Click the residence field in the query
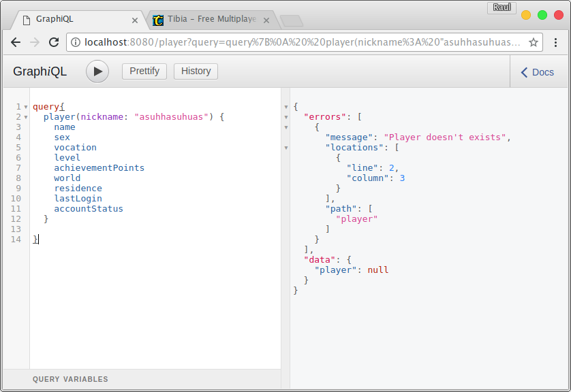 (78, 188)
